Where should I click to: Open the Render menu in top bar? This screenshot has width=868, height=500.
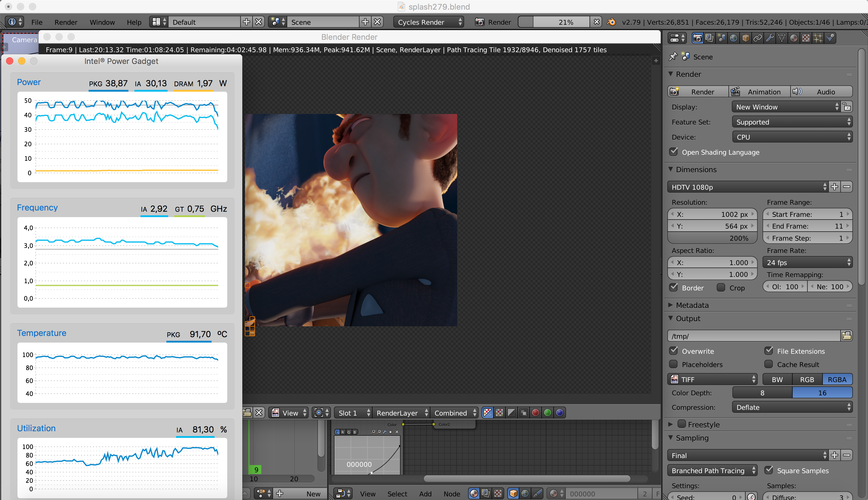pyautogui.click(x=66, y=22)
